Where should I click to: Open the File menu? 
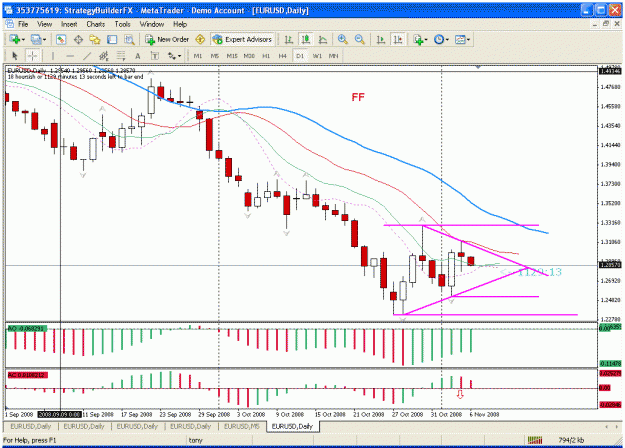click(23, 24)
